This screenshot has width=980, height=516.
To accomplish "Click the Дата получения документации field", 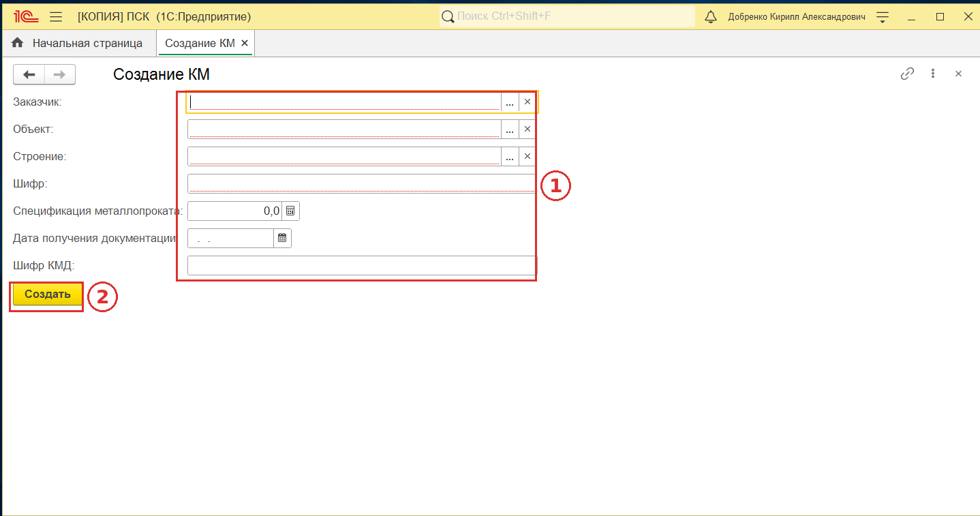I will point(230,238).
